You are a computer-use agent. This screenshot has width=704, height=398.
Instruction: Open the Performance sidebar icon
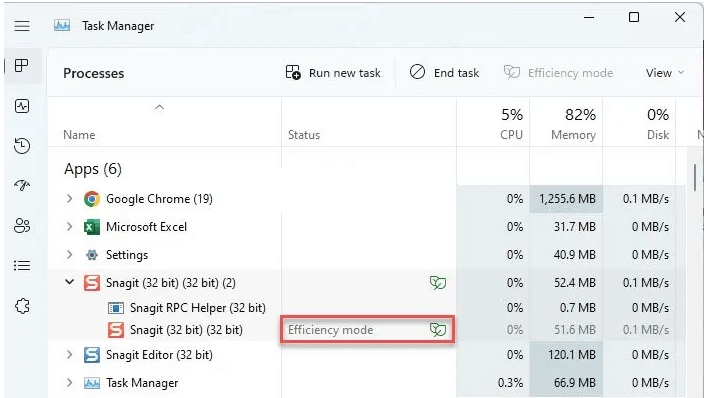point(22,106)
